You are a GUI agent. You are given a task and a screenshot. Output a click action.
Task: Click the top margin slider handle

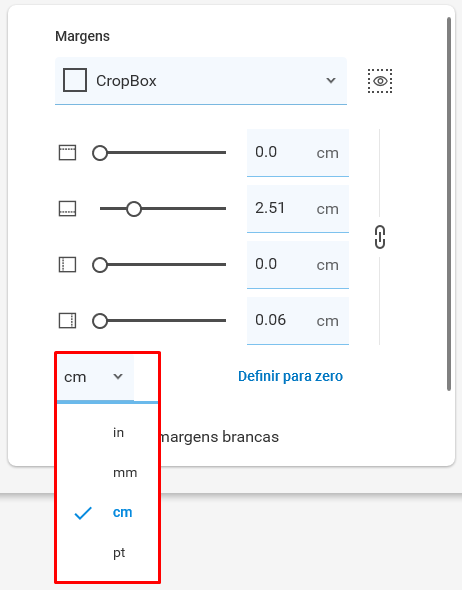click(100, 153)
